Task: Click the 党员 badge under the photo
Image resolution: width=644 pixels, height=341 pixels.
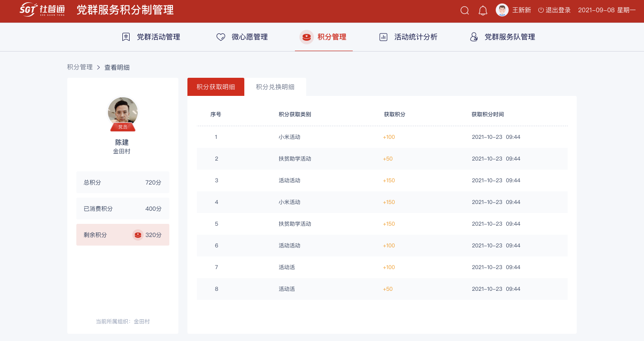Action: (x=123, y=127)
